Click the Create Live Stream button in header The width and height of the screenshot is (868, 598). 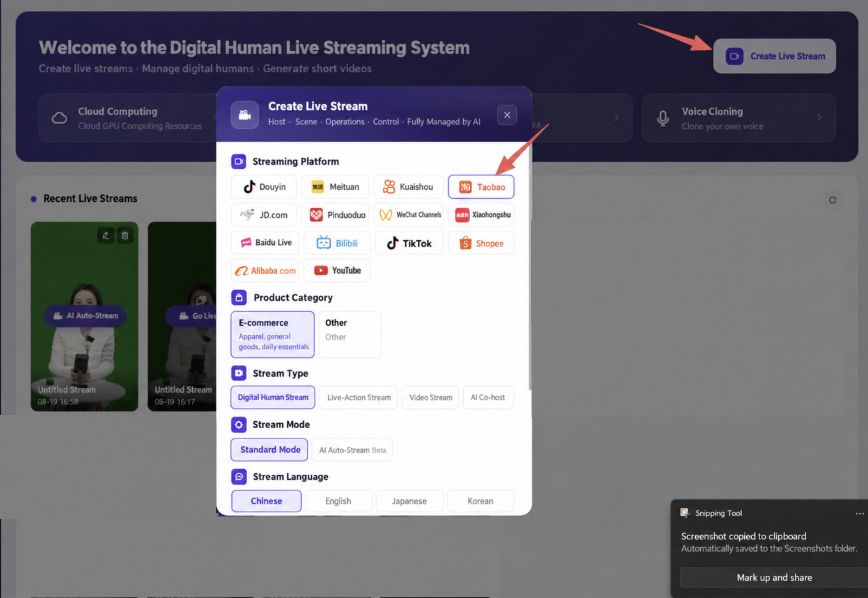[775, 56]
